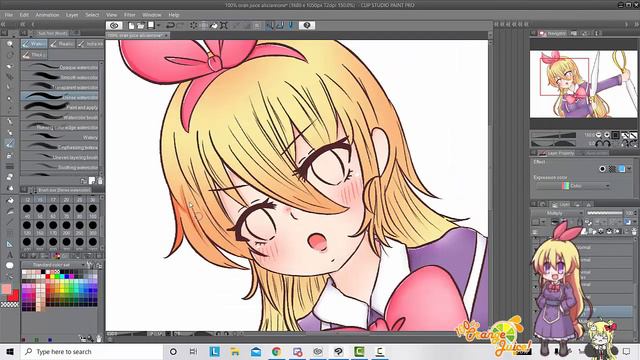Click the New document icon in command bar
640x360 pixels.
[131, 25]
